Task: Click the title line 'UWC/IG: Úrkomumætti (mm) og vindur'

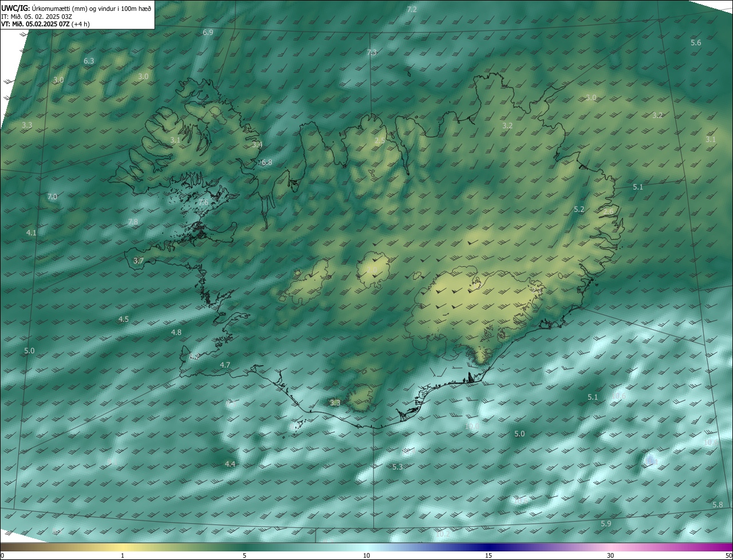Action: pyautogui.click(x=76, y=9)
